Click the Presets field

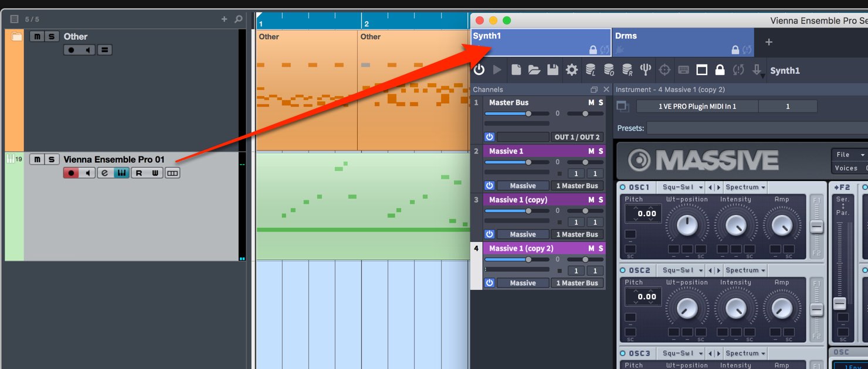click(757, 128)
